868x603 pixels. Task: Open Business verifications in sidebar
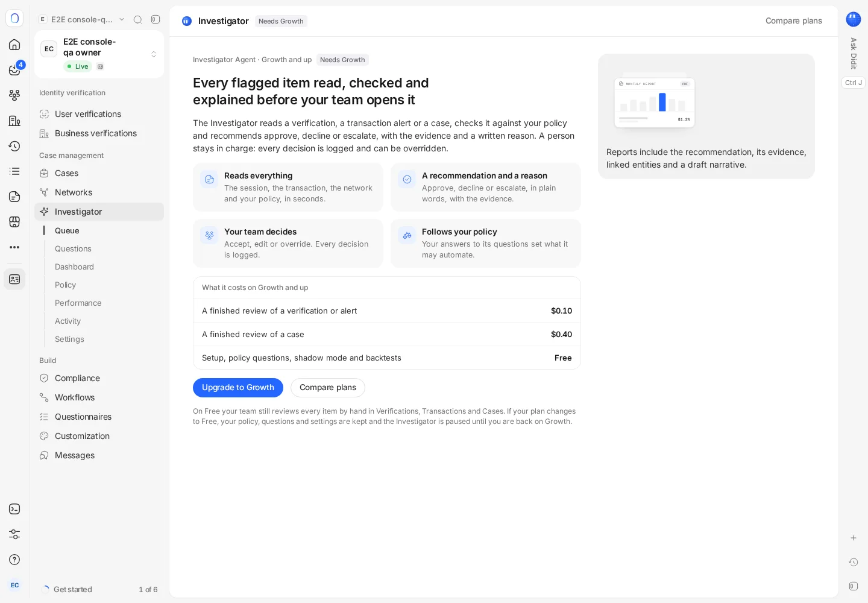[x=99, y=133]
